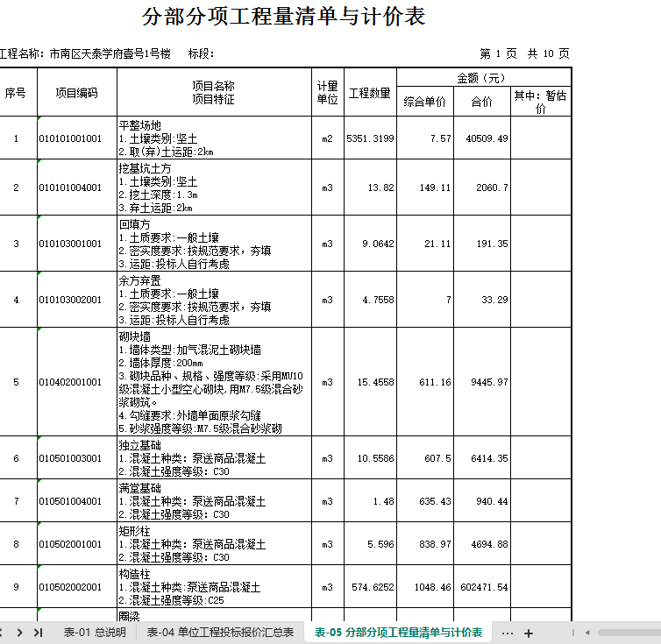Screen dimensions: 661x644
Task: Select code cell 010103001001
Action: 77,244
